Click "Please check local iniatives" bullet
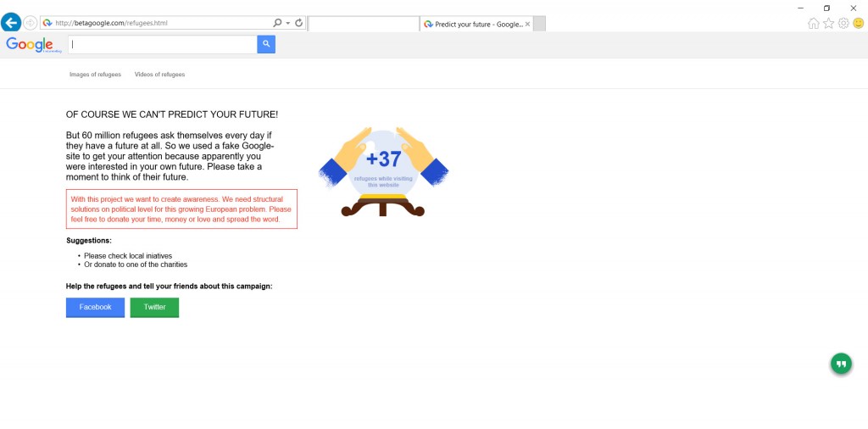 pyautogui.click(x=128, y=256)
